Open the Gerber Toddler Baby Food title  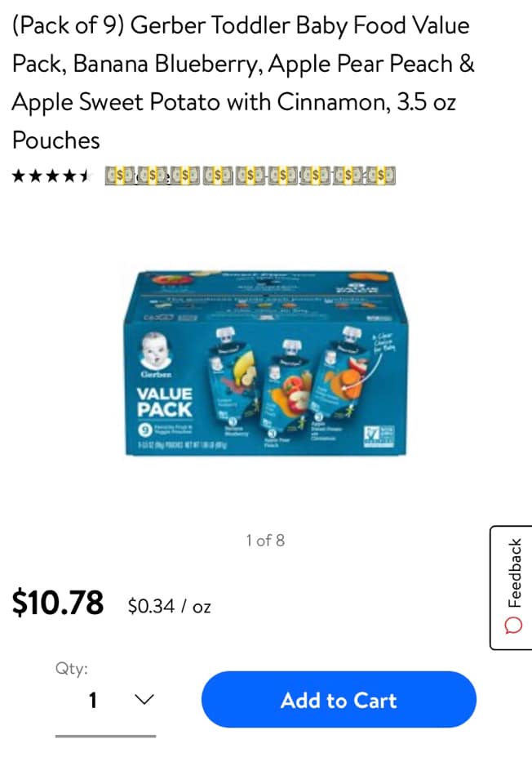[243, 82]
